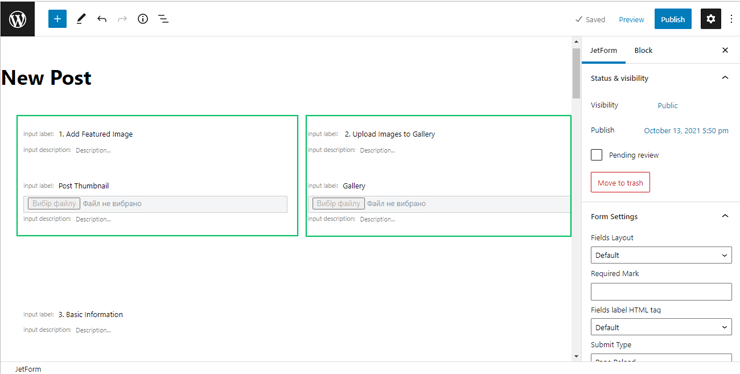Open the Submit Type dropdown
The image size is (740, 374).
[661, 358]
